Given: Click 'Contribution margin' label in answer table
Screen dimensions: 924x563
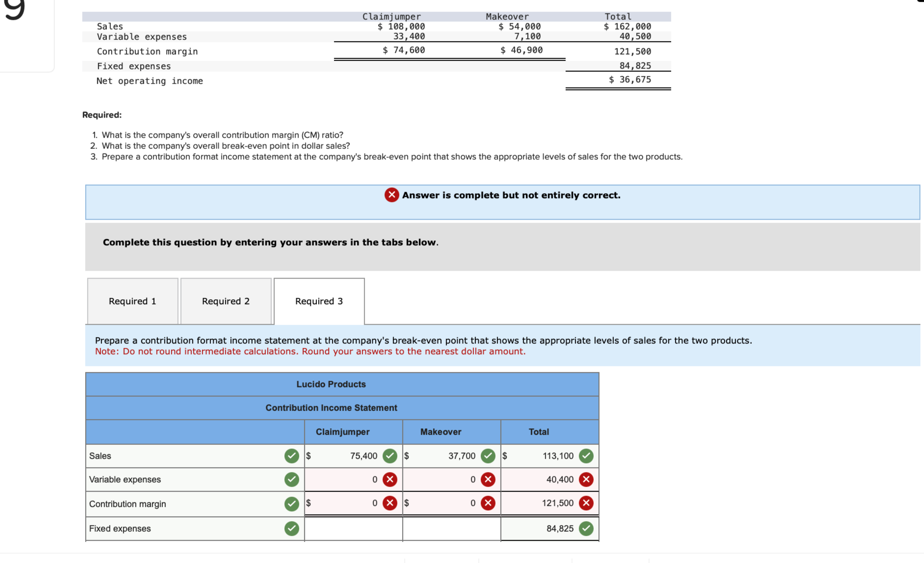Looking at the screenshot, I should click(128, 504).
